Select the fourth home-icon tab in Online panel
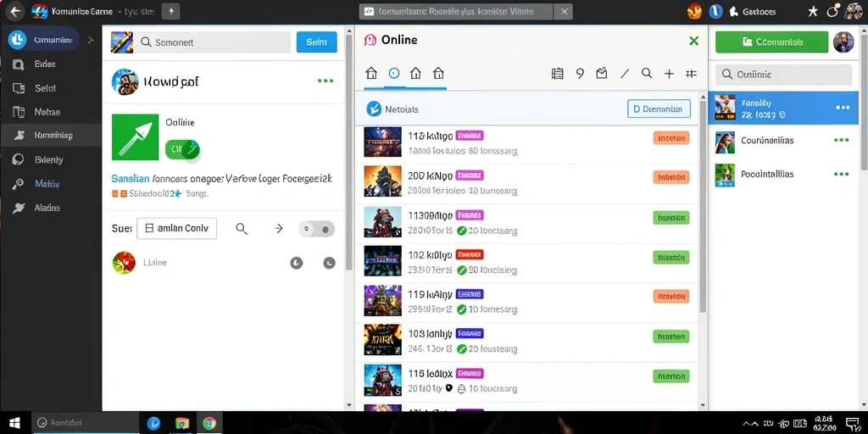Screen dimensions: 868x434 point(438,73)
